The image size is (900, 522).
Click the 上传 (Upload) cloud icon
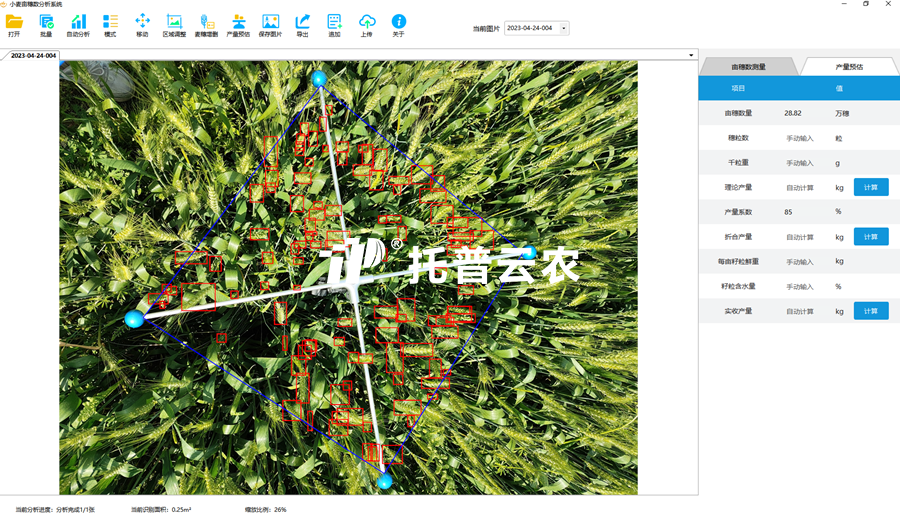pos(367,22)
